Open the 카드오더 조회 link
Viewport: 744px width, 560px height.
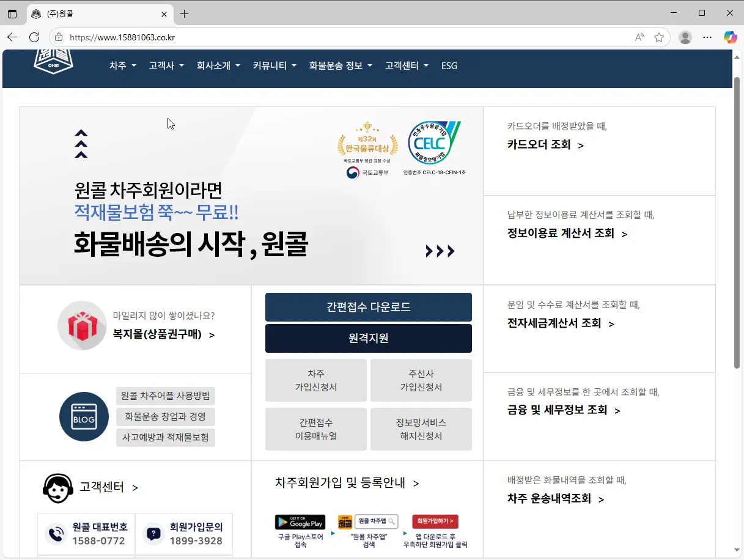(x=545, y=145)
